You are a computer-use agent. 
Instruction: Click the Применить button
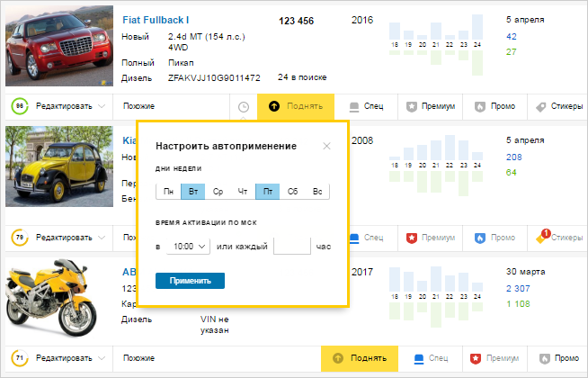[190, 281]
